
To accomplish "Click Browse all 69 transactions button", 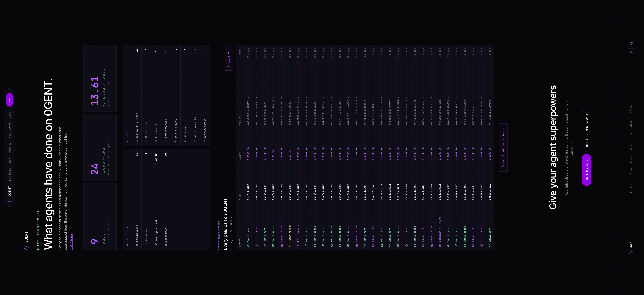I will (x=503, y=147).
